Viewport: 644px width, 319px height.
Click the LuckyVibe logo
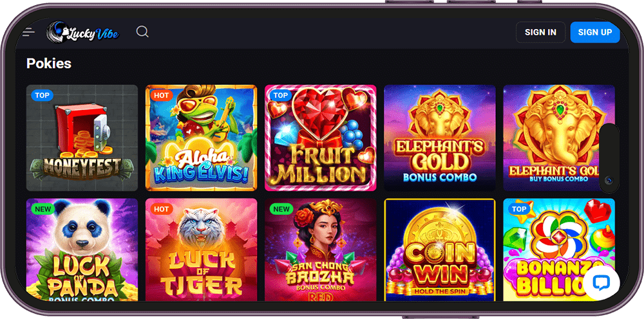pos(82,32)
